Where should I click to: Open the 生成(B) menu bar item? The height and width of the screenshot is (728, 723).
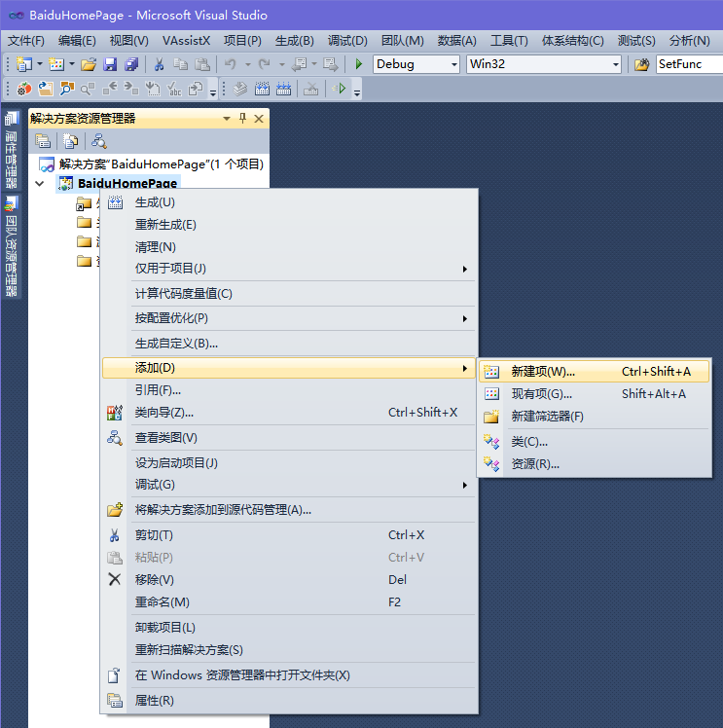(295, 41)
